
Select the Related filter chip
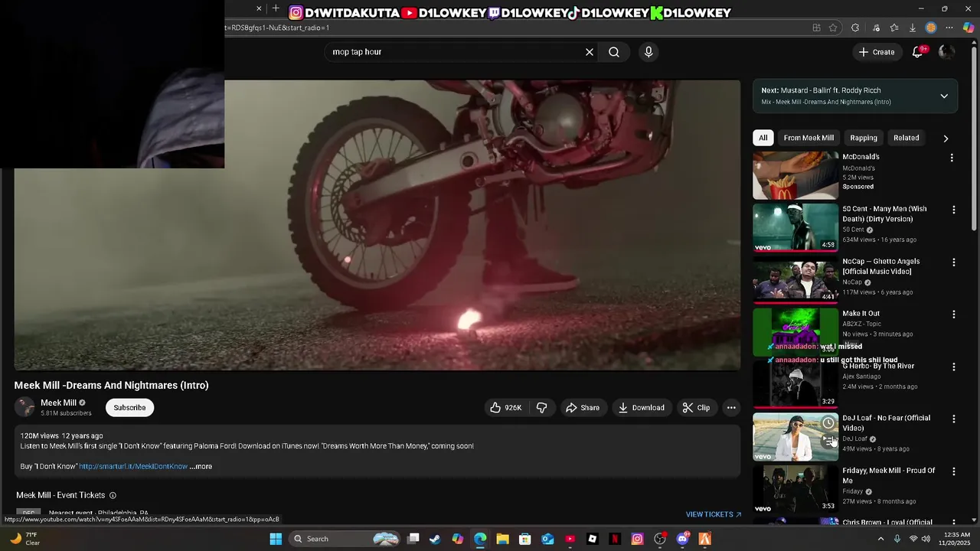pyautogui.click(x=906, y=138)
